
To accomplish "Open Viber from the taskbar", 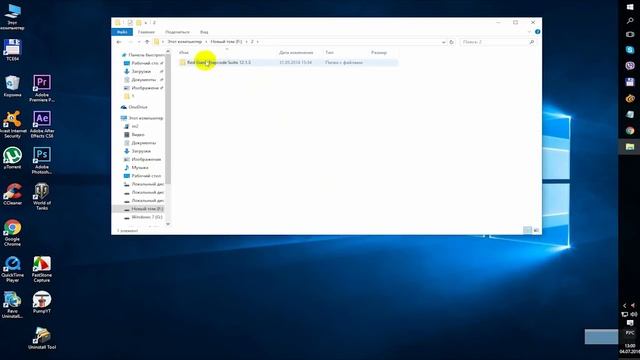I will (x=630, y=65).
